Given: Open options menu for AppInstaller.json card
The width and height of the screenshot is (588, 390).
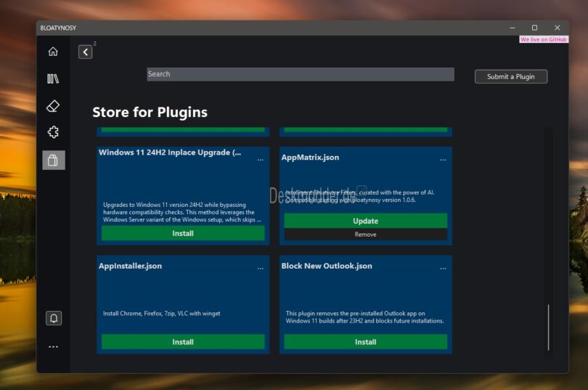Looking at the screenshot, I should point(261,269).
